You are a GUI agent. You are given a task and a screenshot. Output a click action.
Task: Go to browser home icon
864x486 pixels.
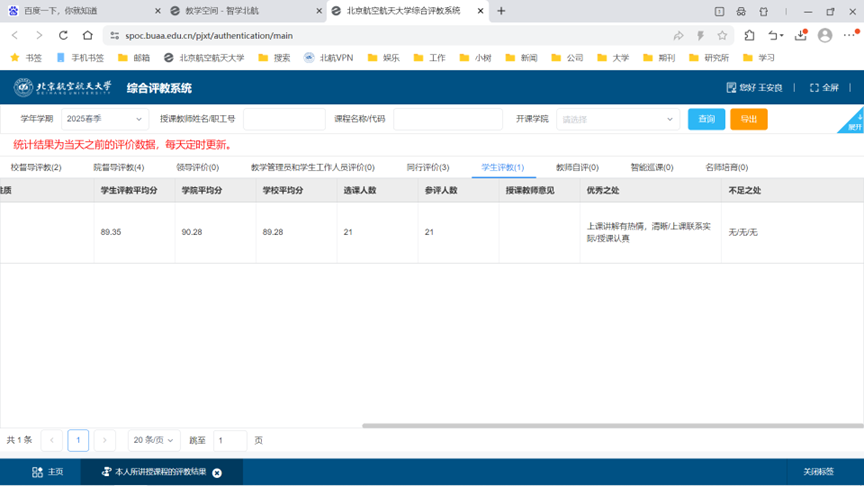(x=88, y=35)
